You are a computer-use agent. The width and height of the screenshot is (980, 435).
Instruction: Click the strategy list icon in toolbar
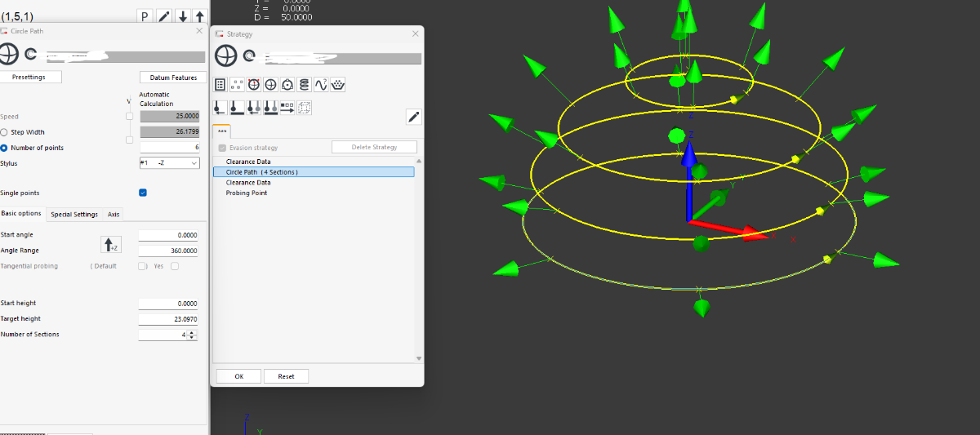tap(220, 85)
